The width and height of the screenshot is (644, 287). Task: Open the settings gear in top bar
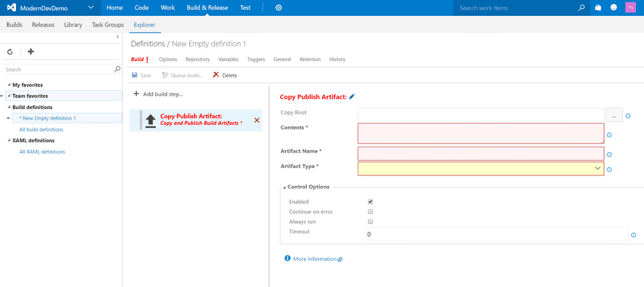click(x=278, y=8)
